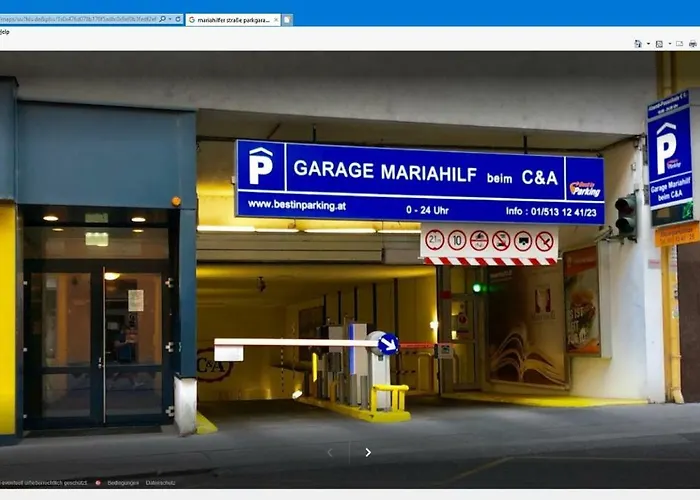Viewport: 700px width, 500px height.
Task: Open the Datenschutz link in the footer
Action: click(x=161, y=483)
